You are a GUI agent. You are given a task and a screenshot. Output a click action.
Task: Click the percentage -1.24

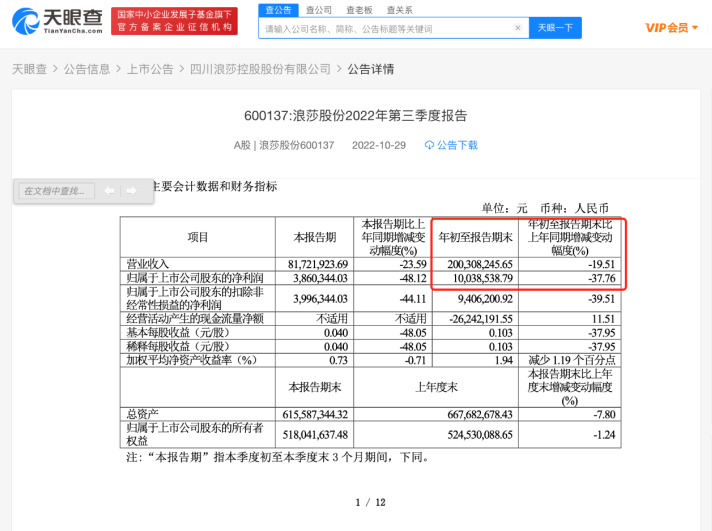click(604, 435)
